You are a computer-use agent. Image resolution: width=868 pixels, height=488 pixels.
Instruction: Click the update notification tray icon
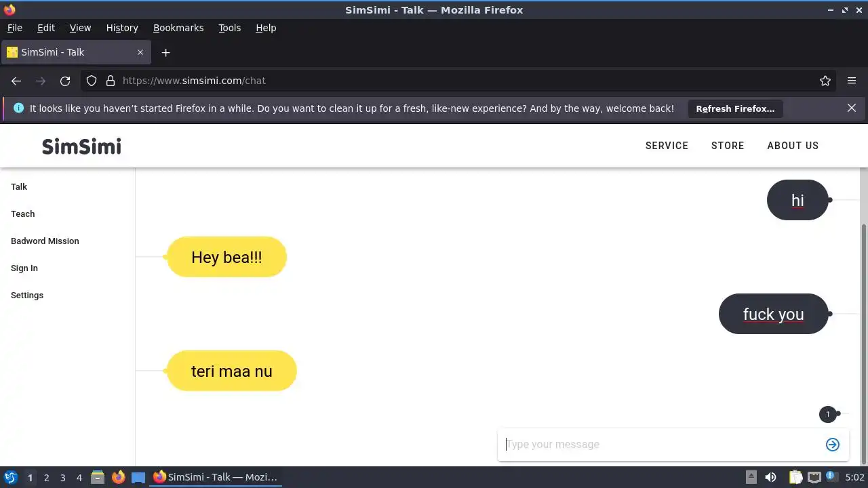[830, 476]
